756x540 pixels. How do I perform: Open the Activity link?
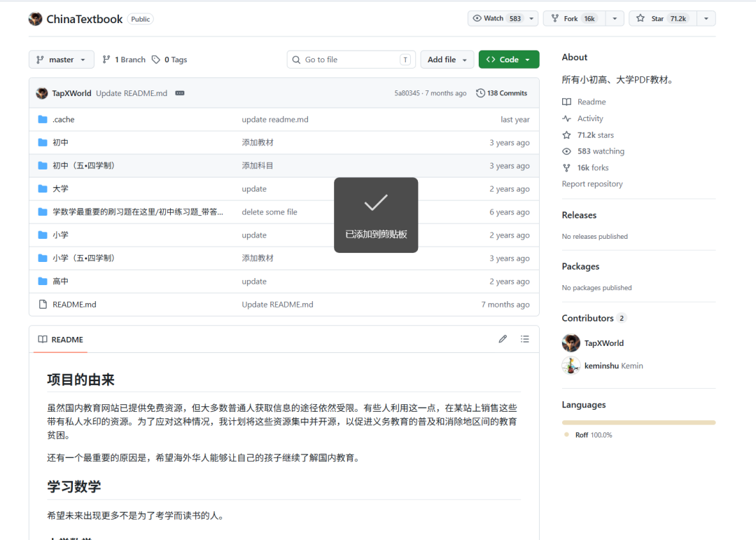tap(590, 118)
